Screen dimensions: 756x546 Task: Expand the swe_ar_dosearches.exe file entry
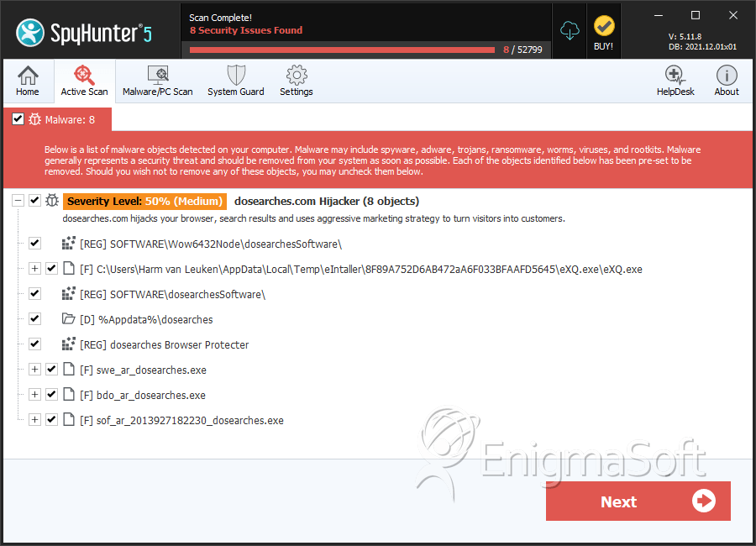tap(34, 370)
